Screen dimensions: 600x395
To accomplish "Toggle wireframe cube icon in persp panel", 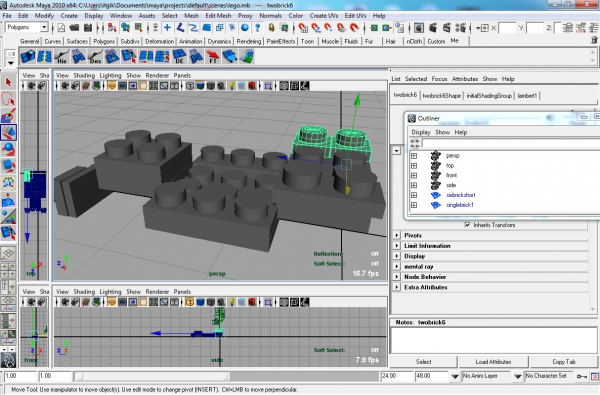I will click(x=190, y=86).
